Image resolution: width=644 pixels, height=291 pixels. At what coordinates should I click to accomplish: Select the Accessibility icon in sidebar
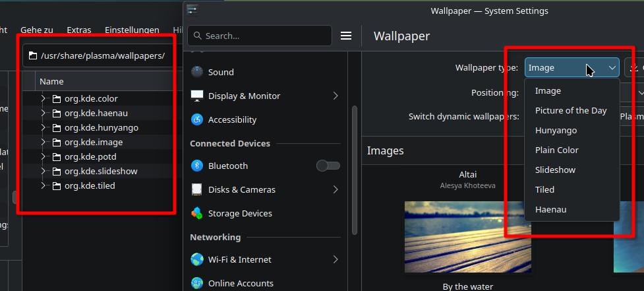(196, 119)
